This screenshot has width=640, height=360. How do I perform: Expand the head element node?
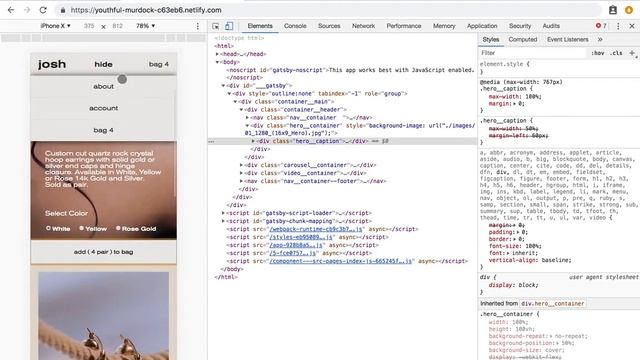pos(217,54)
